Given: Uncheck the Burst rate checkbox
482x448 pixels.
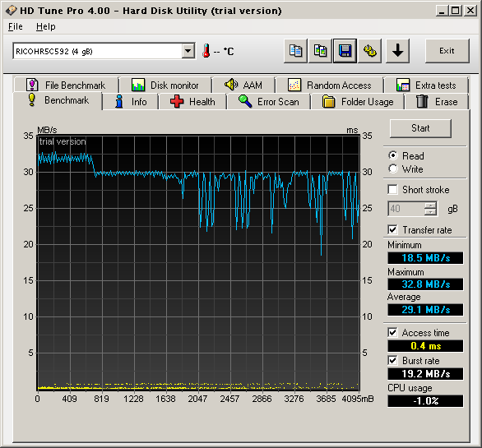Looking at the screenshot, I should 392,360.
